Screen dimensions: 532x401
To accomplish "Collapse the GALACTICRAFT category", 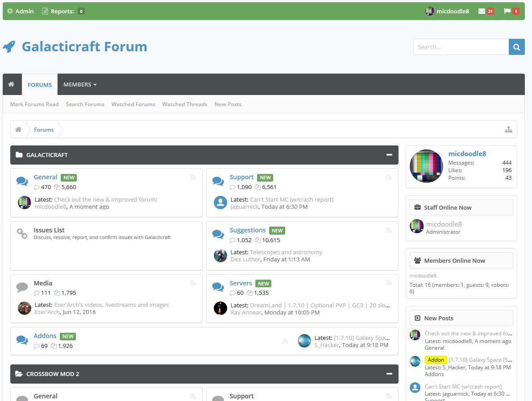I will point(389,155).
